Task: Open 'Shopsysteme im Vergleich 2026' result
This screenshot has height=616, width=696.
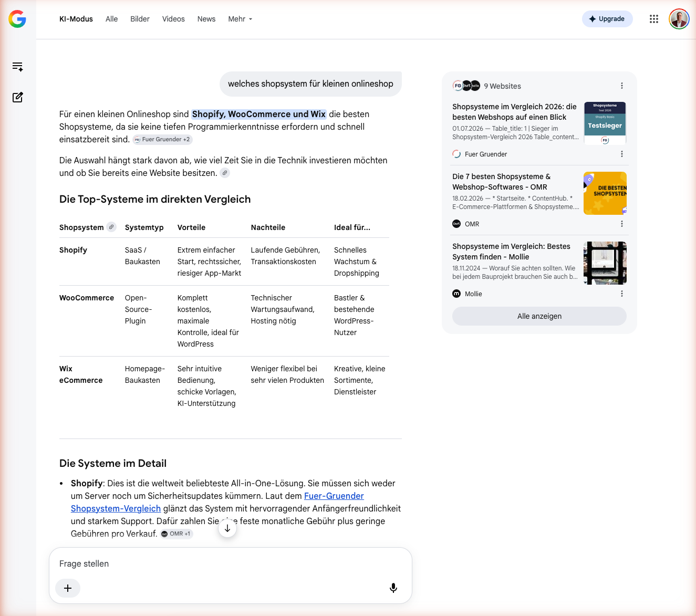Action: [x=514, y=112]
